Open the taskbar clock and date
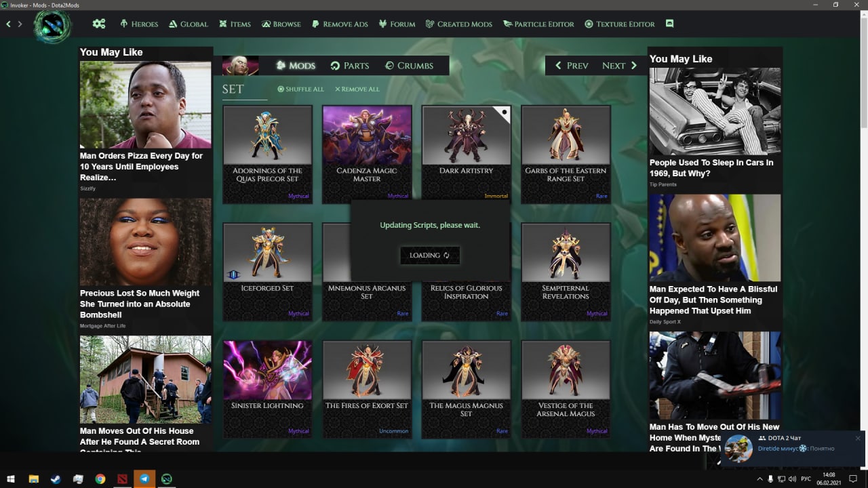Screen dimensions: 868x488 tap(829, 479)
